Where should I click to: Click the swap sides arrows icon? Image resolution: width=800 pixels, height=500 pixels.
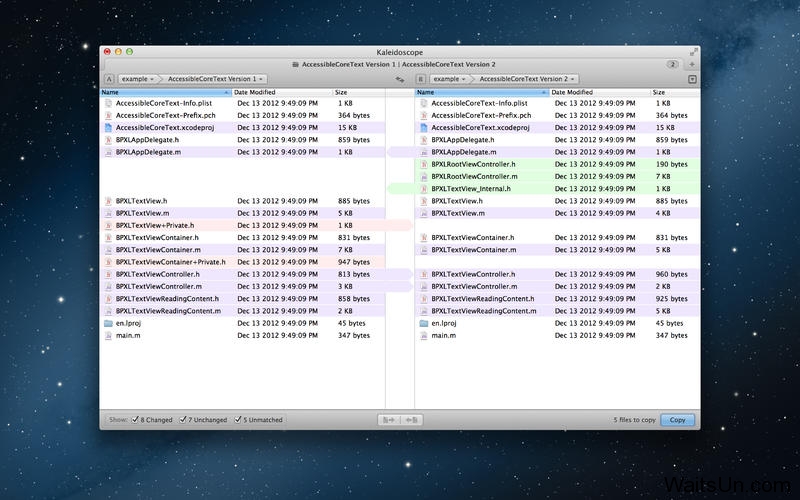click(x=400, y=78)
